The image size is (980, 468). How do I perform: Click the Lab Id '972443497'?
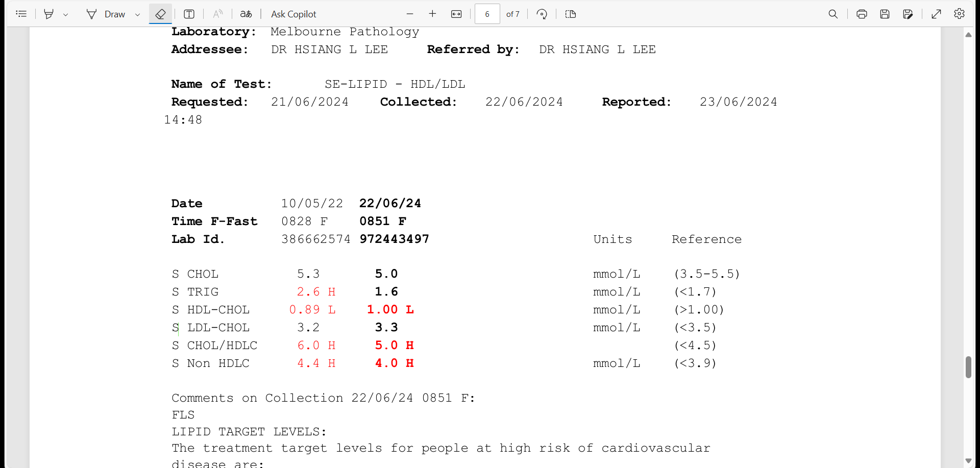coord(394,239)
